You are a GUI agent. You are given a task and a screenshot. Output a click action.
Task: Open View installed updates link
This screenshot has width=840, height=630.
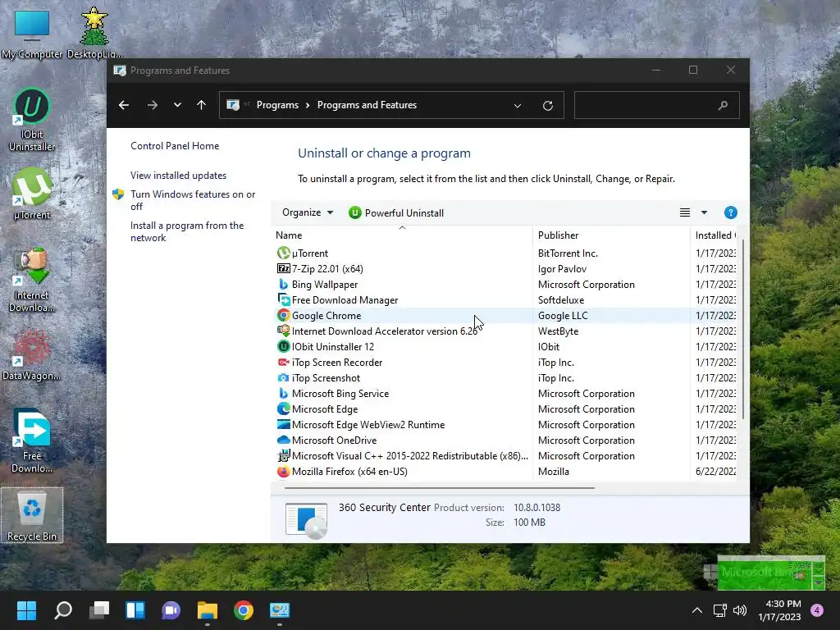(x=178, y=176)
